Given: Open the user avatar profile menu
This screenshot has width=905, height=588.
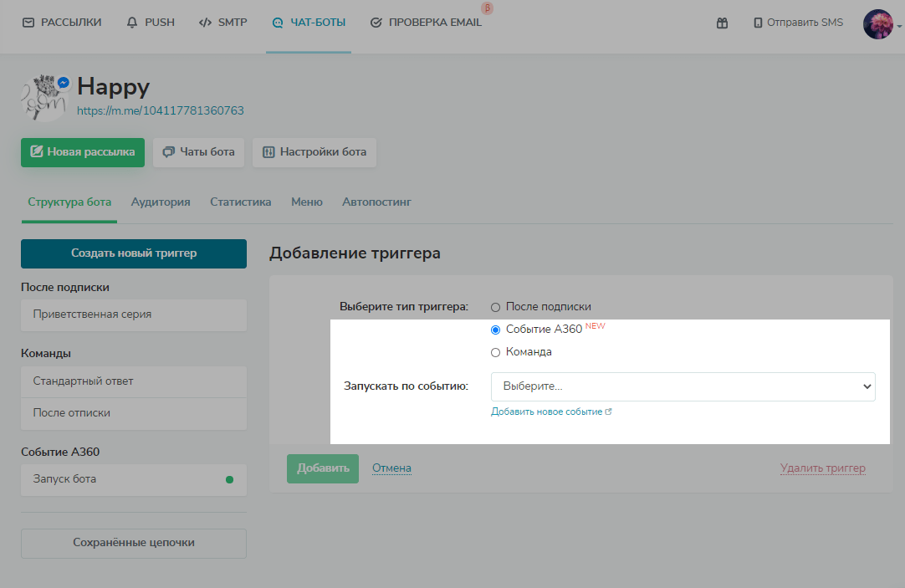Looking at the screenshot, I should click(x=878, y=24).
